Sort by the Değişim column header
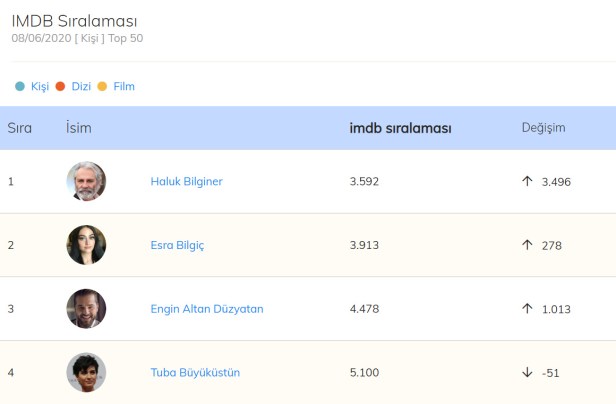This screenshot has height=404, width=616. (543, 128)
